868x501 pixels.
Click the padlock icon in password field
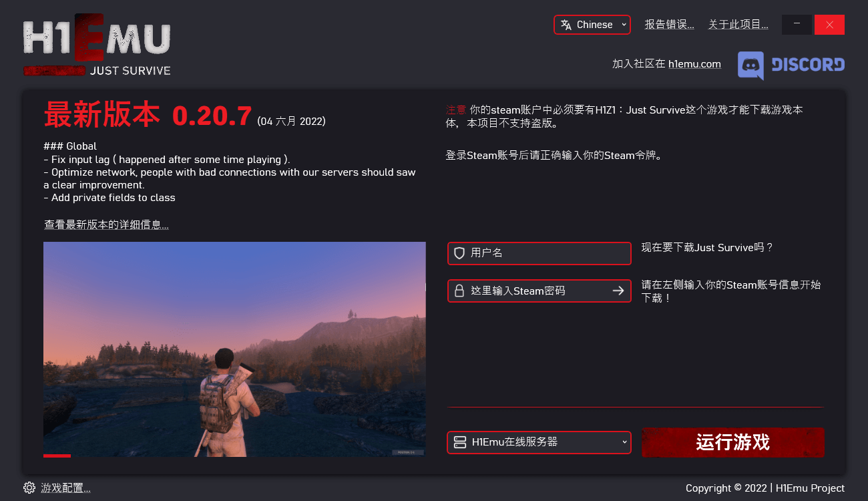(459, 291)
